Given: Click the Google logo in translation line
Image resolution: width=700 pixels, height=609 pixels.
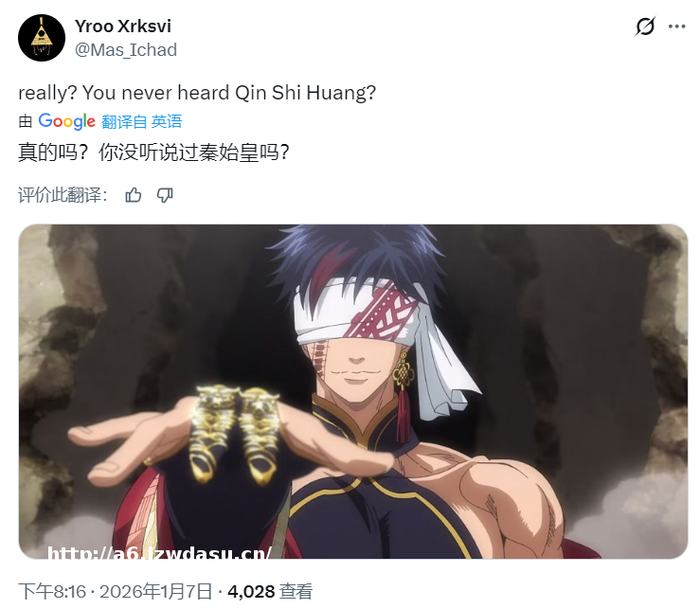Looking at the screenshot, I should click(66, 121).
